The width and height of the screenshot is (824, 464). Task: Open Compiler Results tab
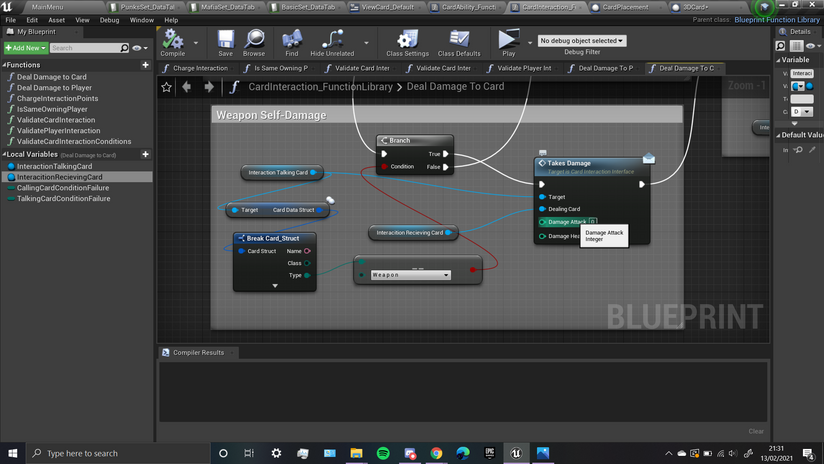[199, 353]
